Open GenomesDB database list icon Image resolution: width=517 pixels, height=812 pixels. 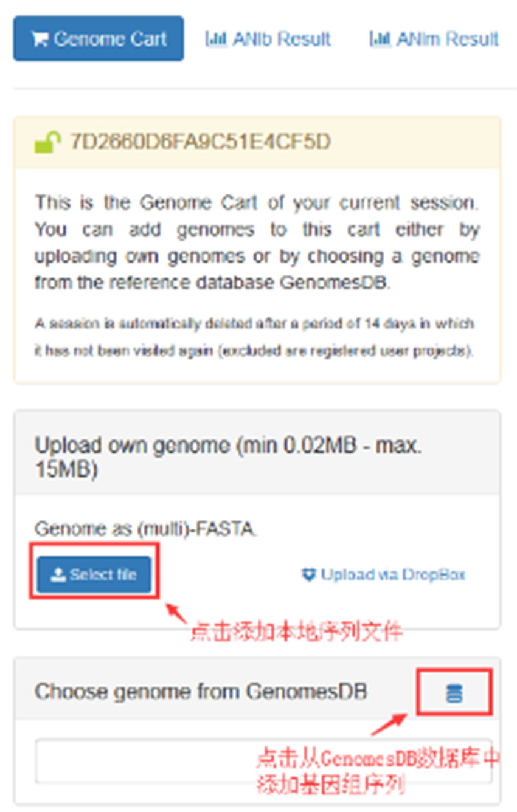(x=454, y=693)
